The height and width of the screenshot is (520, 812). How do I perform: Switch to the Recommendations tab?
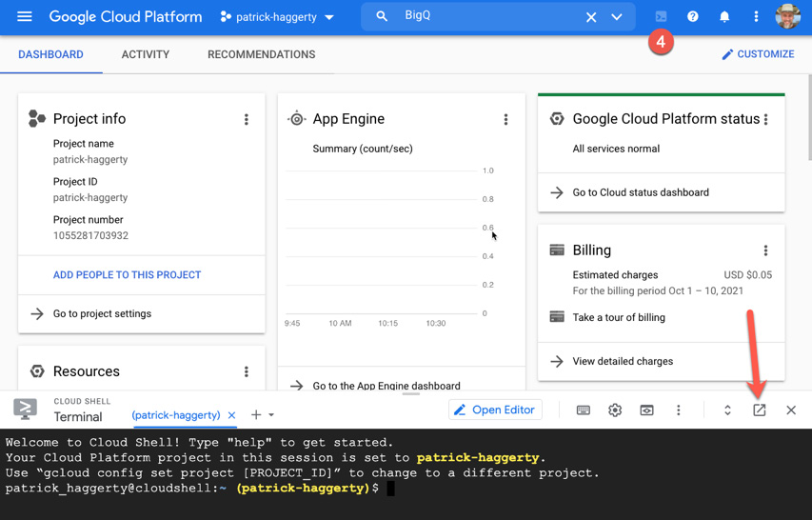pyautogui.click(x=262, y=54)
